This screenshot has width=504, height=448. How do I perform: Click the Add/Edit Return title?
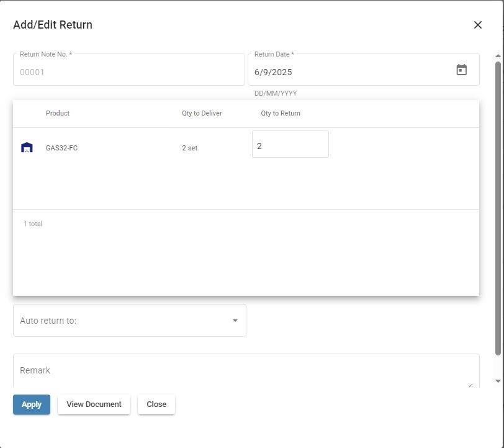tap(53, 25)
